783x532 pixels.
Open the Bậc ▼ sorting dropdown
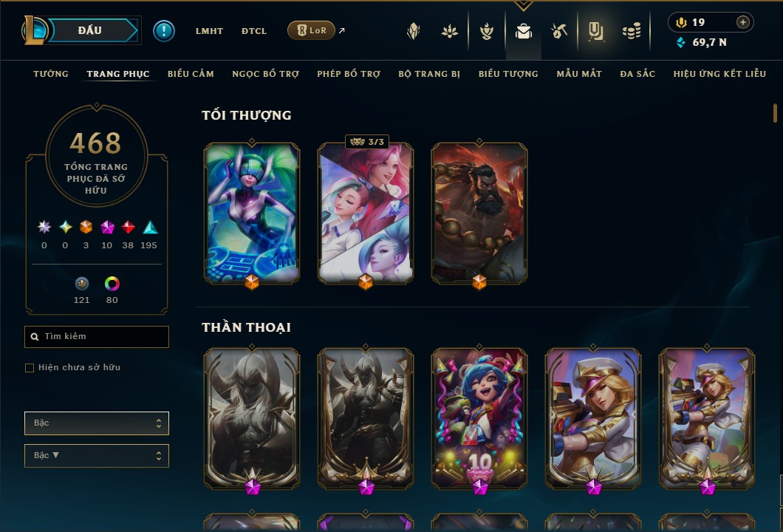pyautogui.click(x=97, y=456)
